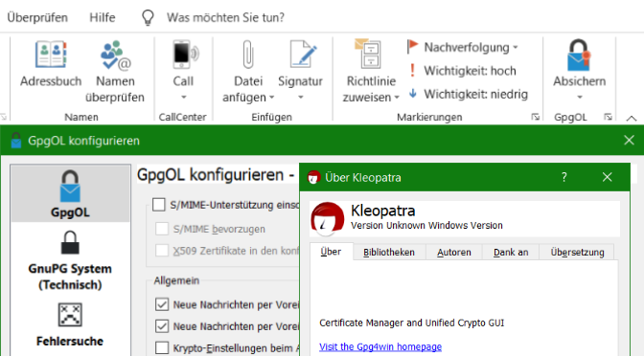Image resolution: width=644 pixels, height=356 pixels.
Task: Close the Über Kleopatra dialog
Action: (607, 177)
